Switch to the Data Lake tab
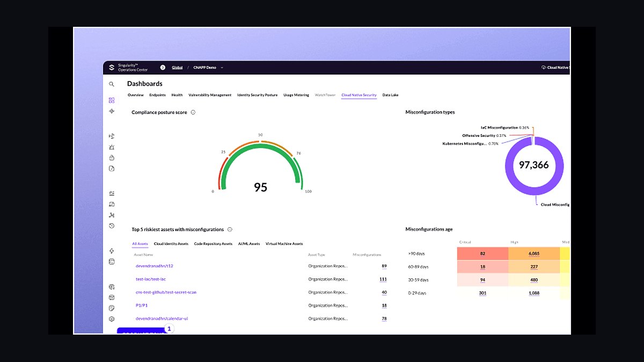The height and width of the screenshot is (362, 644). pyautogui.click(x=391, y=95)
